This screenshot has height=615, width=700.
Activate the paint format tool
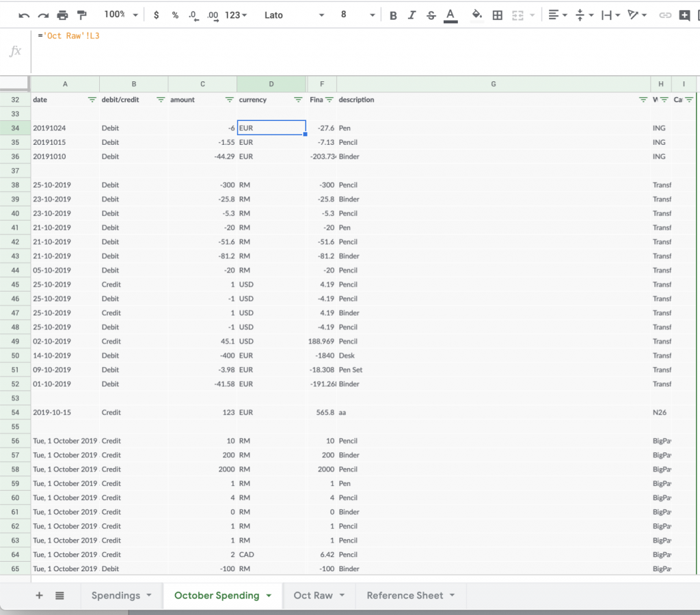pos(82,15)
